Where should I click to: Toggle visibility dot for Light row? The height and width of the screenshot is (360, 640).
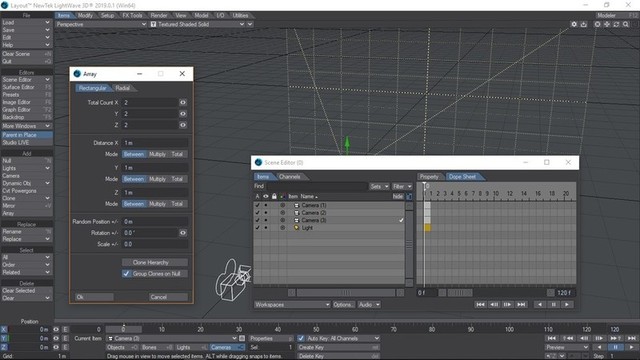coord(266,228)
